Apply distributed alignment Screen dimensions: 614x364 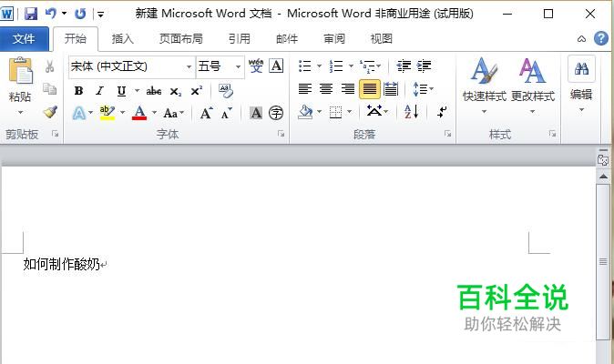pos(391,89)
